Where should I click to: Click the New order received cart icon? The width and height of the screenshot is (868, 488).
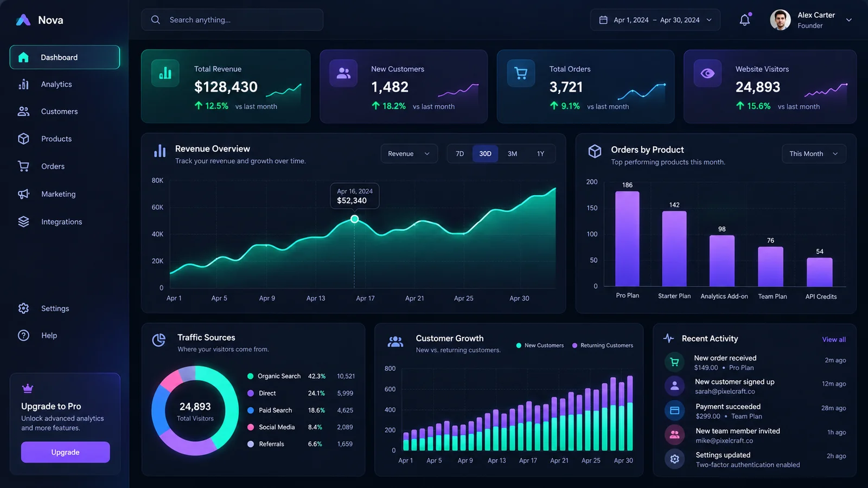[x=674, y=362]
